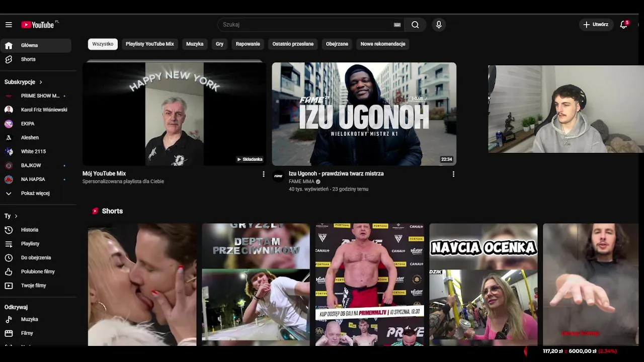
Task: Select Nowe rekomendacje chip
Action: pos(383,44)
